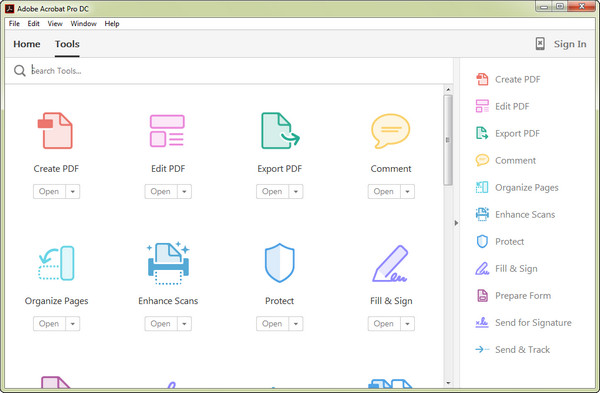
Task: Open the Window menu
Action: coord(83,23)
